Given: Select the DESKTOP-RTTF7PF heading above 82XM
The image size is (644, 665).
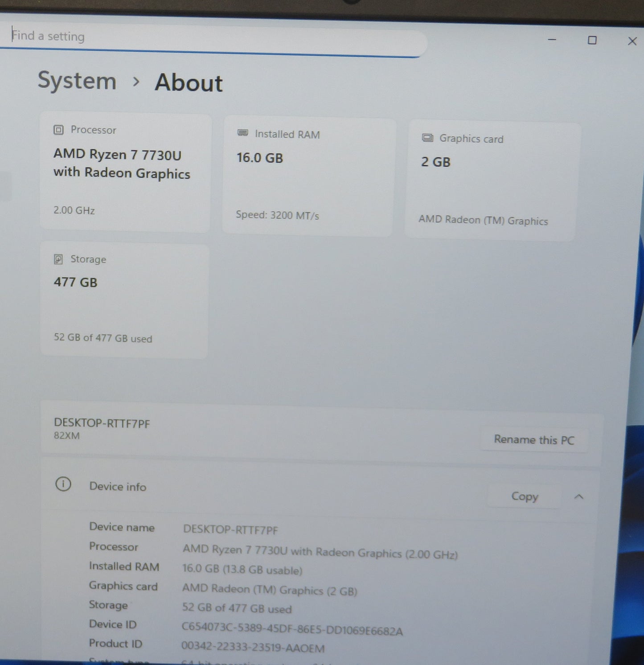Looking at the screenshot, I should (x=102, y=423).
